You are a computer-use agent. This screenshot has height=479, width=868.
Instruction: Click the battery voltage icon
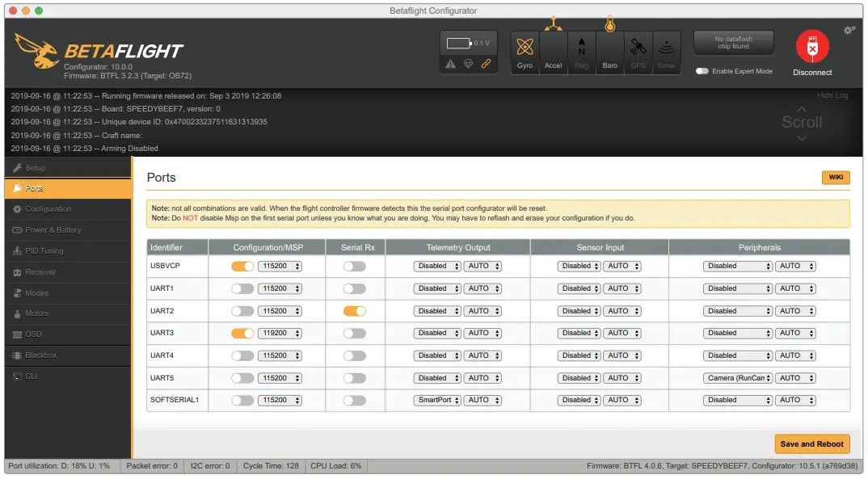point(459,43)
